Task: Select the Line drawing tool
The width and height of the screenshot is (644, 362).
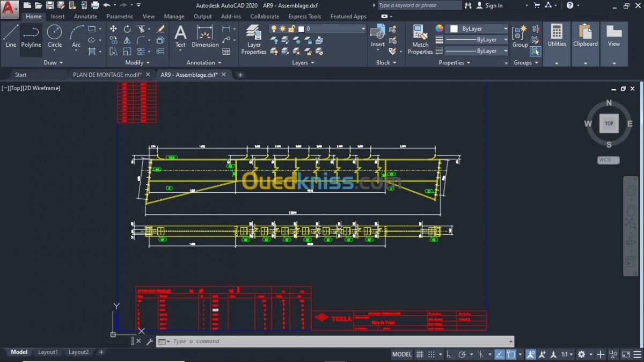Action: [10, 37]
